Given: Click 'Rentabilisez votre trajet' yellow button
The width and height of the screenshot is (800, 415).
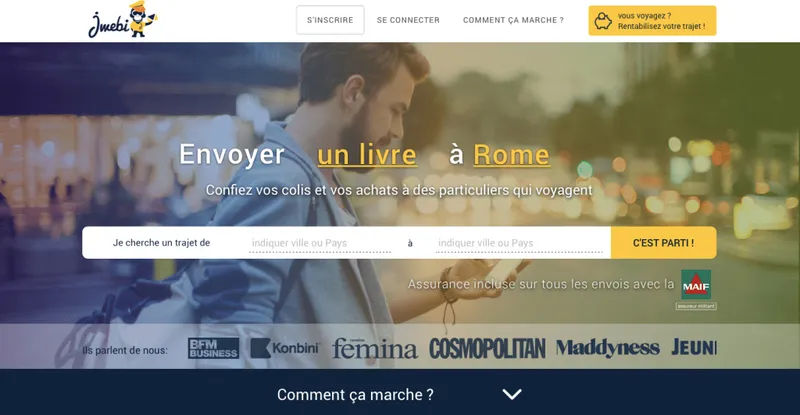Looking at the screenshot, I should click(653, 20).
